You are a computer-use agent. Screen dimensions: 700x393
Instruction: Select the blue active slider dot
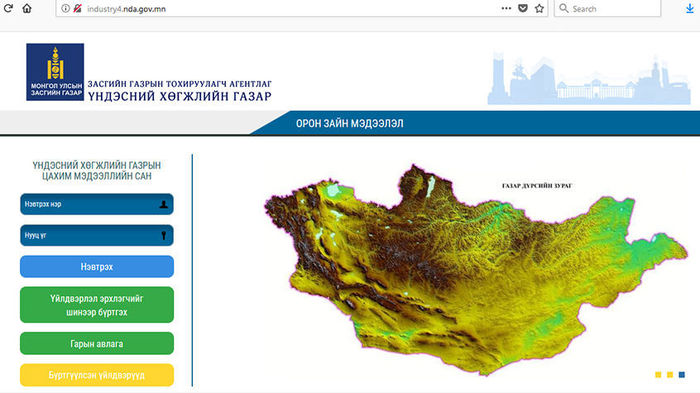click(x=682, y=375)
